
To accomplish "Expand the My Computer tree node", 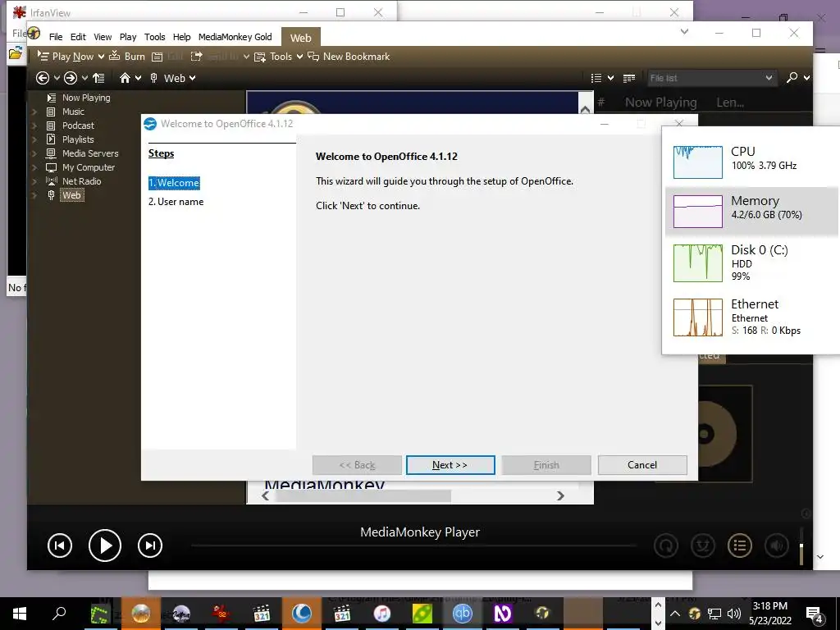I will (x=34, y=167).
